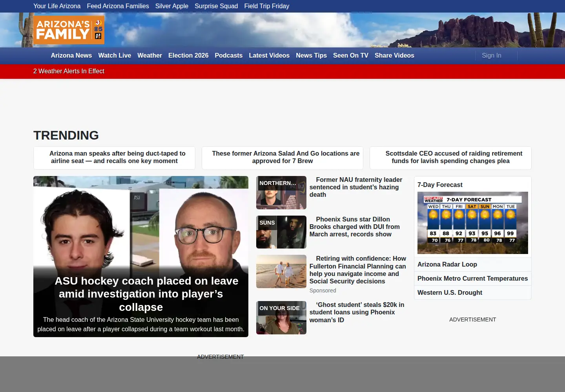This screenshot has width=565, height=392.
Task: Read Former NAU fraternity leader sentenced headline
Action: tap(356, 187)
